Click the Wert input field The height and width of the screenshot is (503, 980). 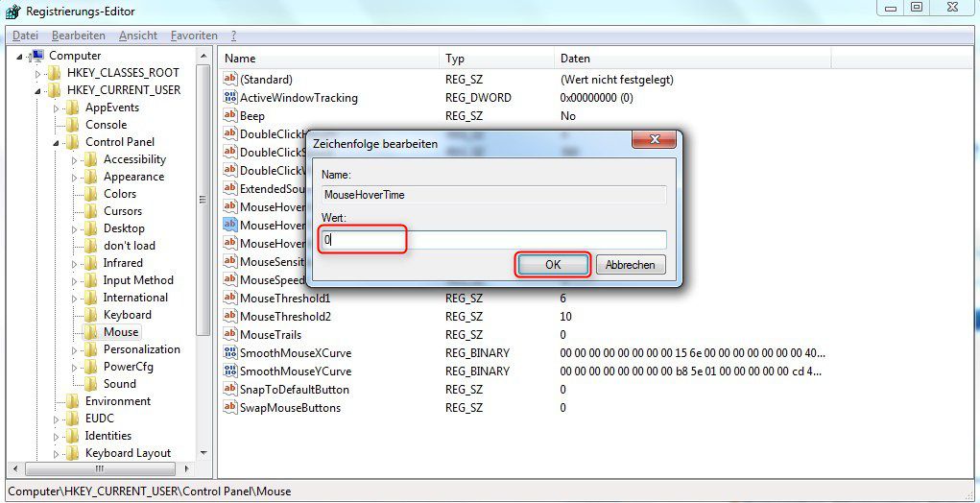(x=493, y=240)
